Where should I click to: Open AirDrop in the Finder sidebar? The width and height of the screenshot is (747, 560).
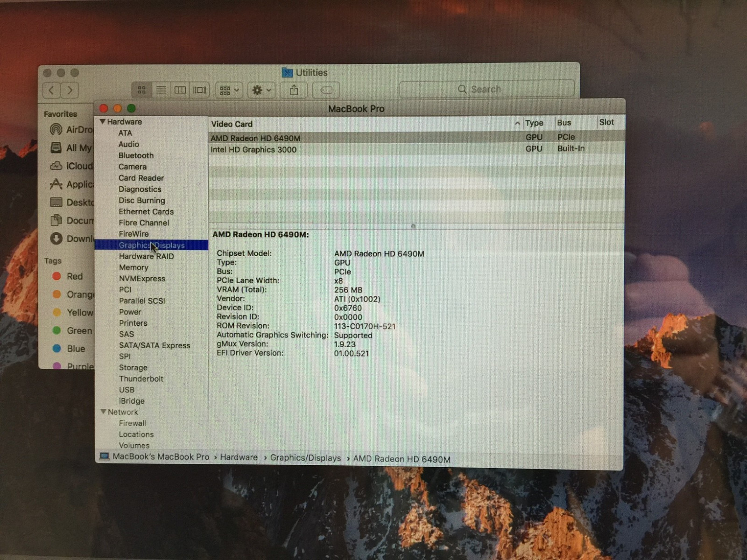[72, 129]
